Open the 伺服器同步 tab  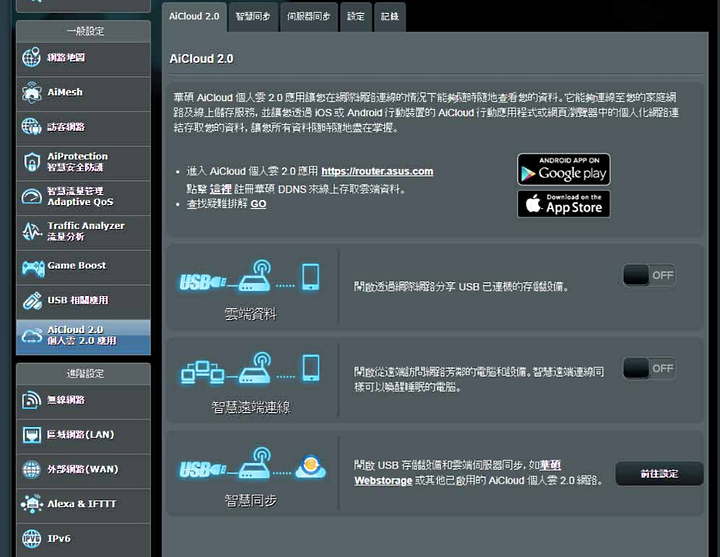[x=309, y=17]
